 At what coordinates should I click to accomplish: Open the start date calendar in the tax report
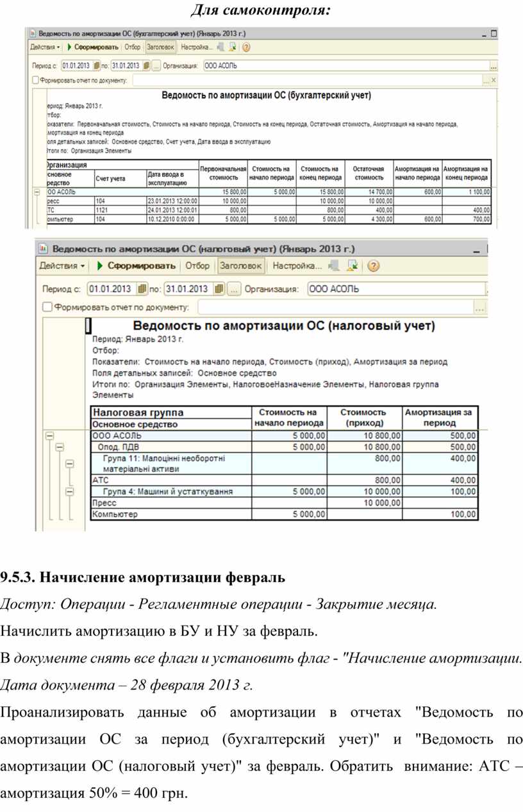coord(142,289)
